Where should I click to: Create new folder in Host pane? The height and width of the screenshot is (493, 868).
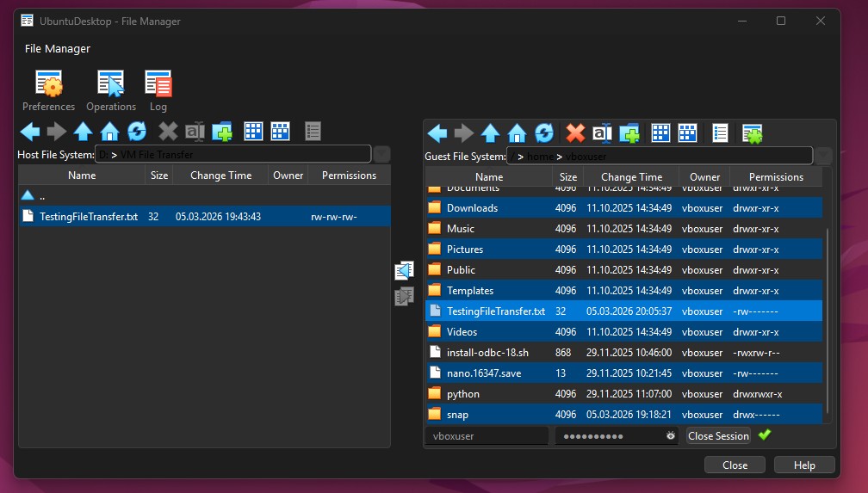coord(222,132)
